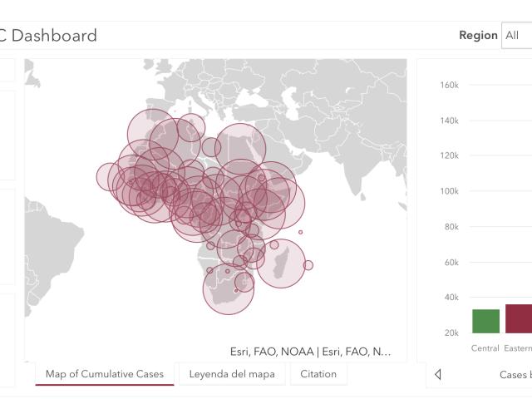
Task: Click the previous chart arrow icon
Action: pyautogui.click(x=438, y=375)
